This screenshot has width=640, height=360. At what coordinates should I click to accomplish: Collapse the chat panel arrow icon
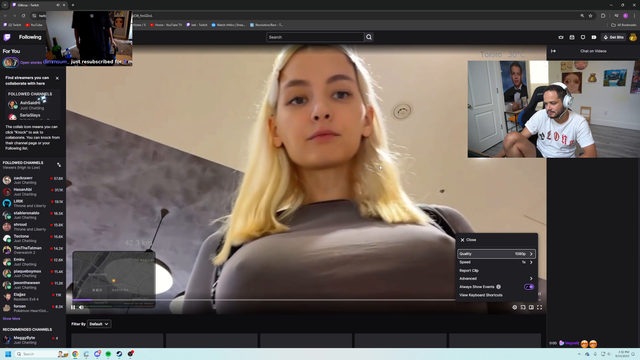[x=553, y=51]
